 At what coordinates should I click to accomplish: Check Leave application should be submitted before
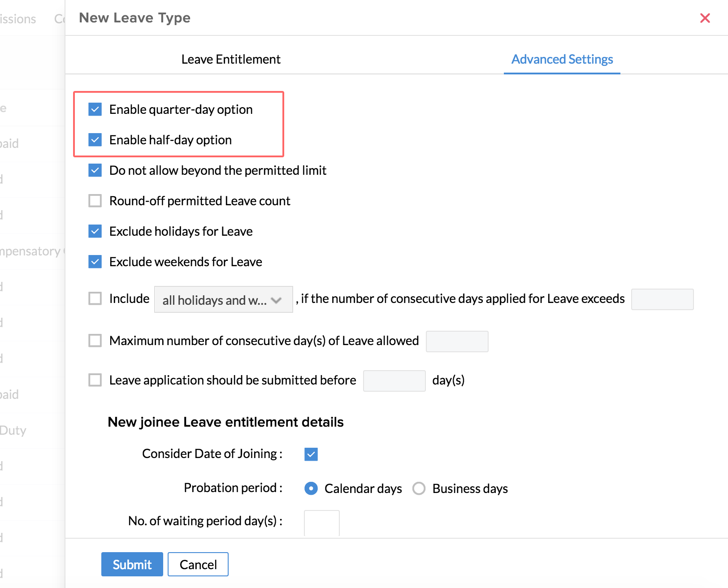(x=95, y=380)
